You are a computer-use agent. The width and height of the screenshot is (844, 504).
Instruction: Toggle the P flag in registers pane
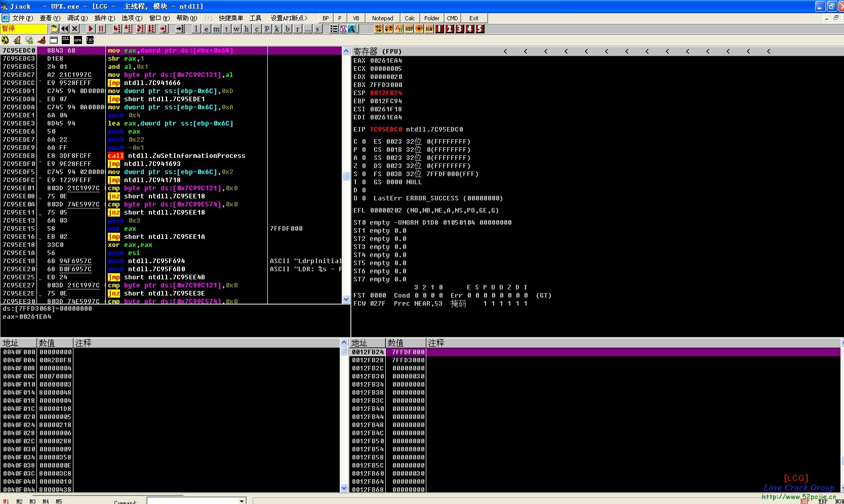tap(364, 150)
